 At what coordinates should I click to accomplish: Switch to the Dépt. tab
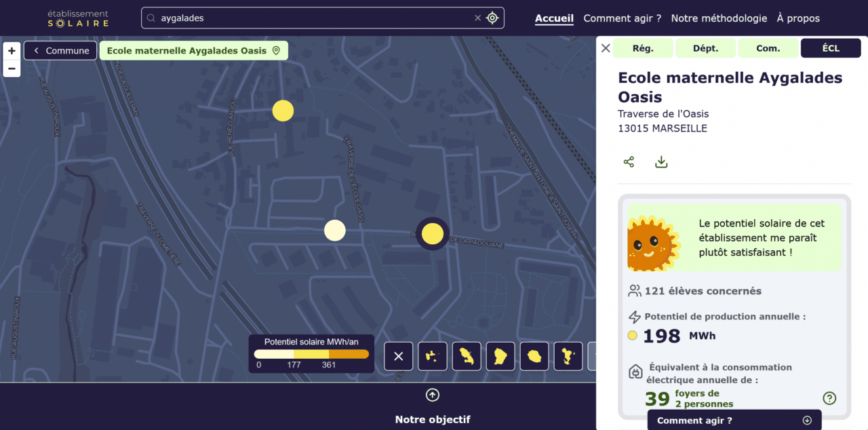pyautogui.click(x=705, y=48)
